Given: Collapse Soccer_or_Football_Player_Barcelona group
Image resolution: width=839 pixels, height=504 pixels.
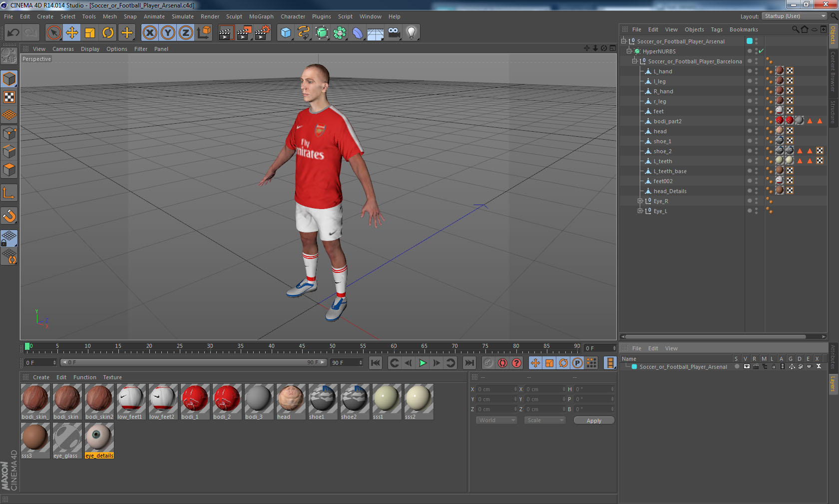Looking at the screenshot, I should point(635,61).
